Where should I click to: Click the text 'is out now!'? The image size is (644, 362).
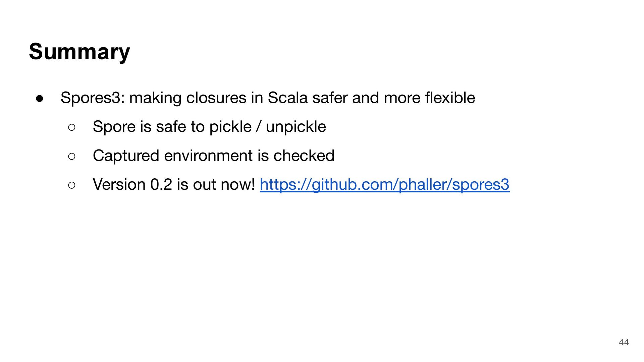pos(216,185)
